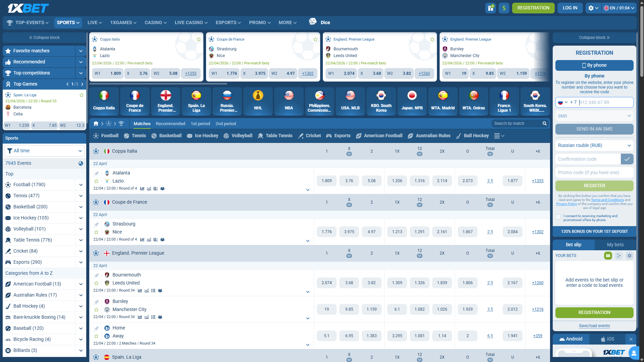
Task: Favorite the Strasbourg-Nice featured card star
Action: tap(315, 39)
